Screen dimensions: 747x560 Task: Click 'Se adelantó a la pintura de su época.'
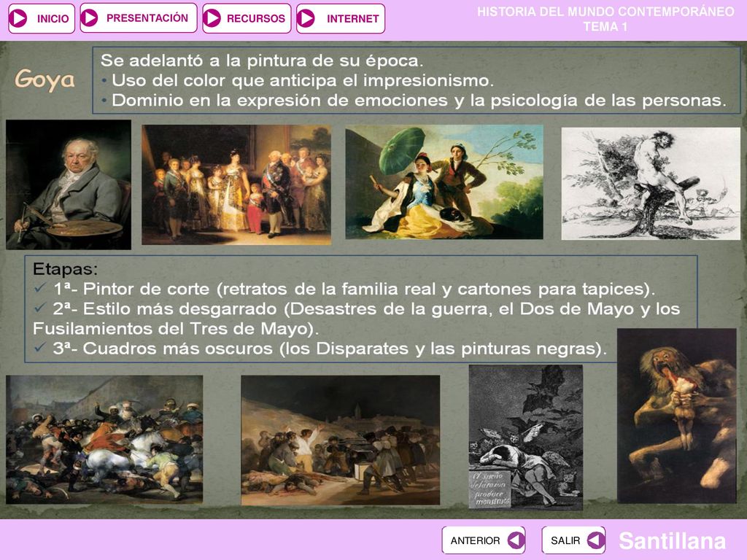(x=262, y=61)
